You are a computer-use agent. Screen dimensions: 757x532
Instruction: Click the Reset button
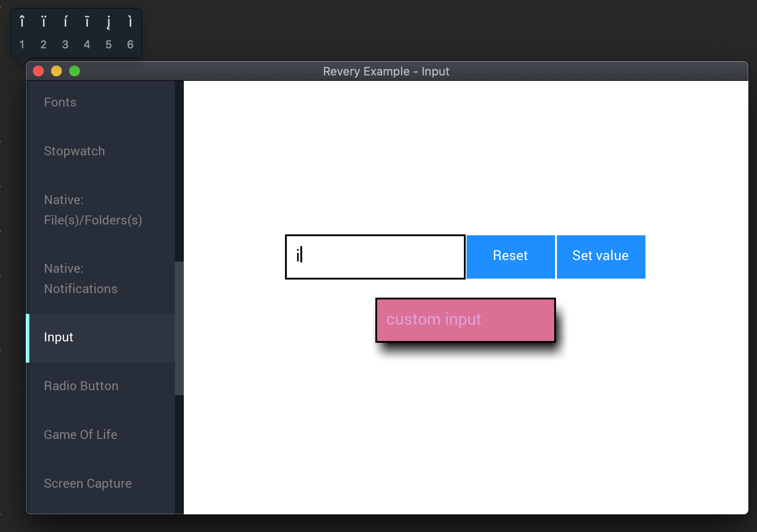pos(510,257)
